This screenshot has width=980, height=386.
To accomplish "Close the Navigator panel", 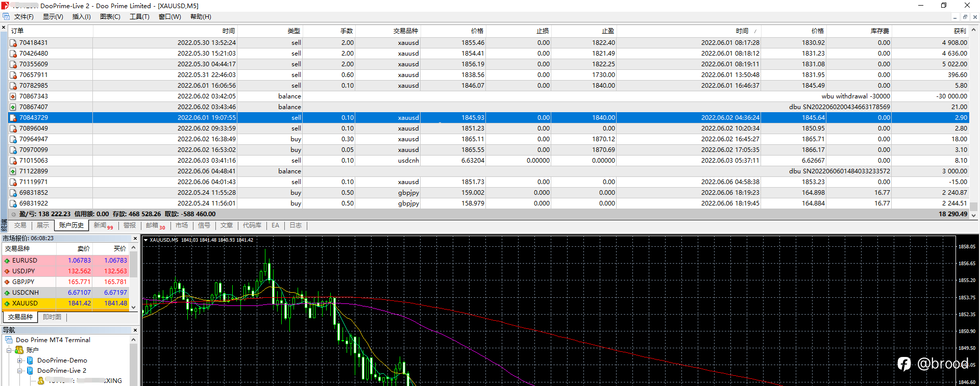I will [x=135, y=330].
